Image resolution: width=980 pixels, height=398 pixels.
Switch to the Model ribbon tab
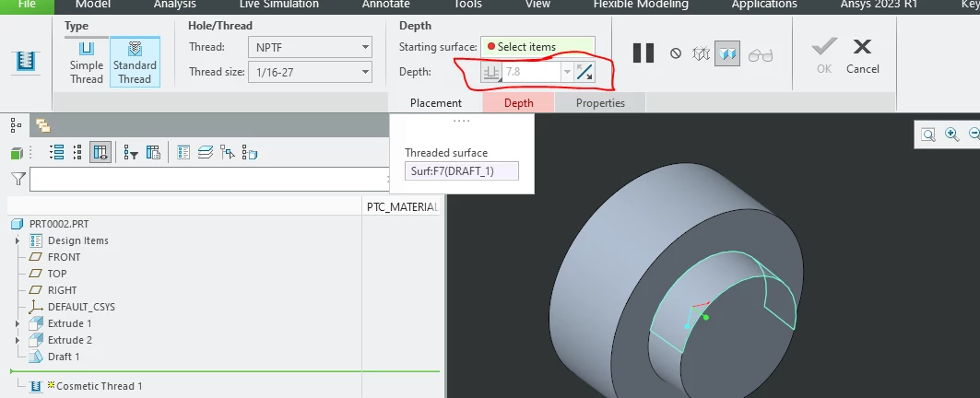click(x=92, y=5)
